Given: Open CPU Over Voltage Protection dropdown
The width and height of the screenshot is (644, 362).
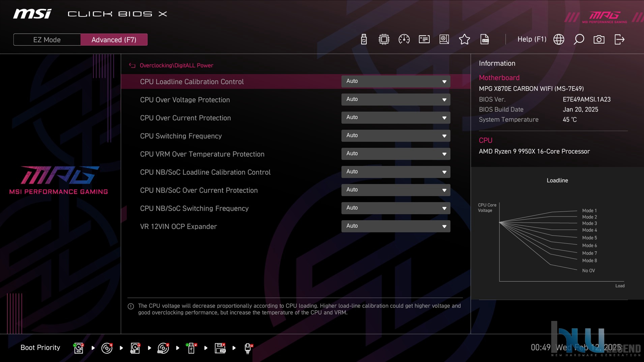Looking at the screenshot, I should 396,99.
